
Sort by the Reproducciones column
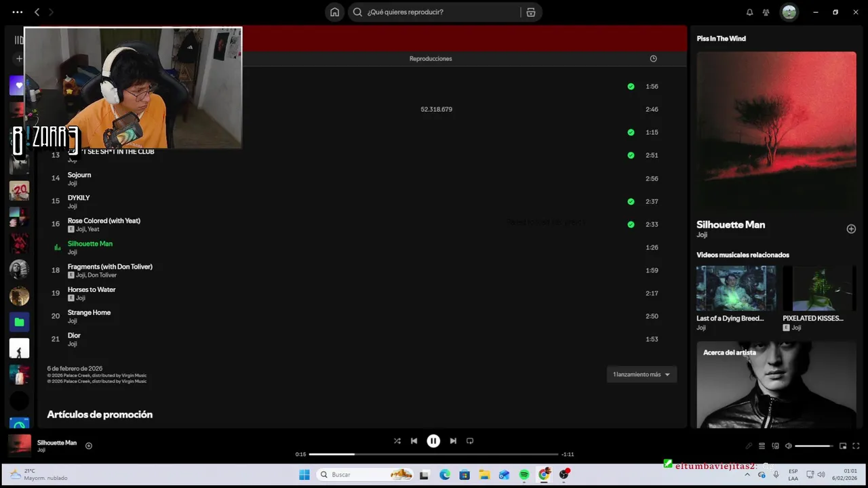tap(431, 59)
